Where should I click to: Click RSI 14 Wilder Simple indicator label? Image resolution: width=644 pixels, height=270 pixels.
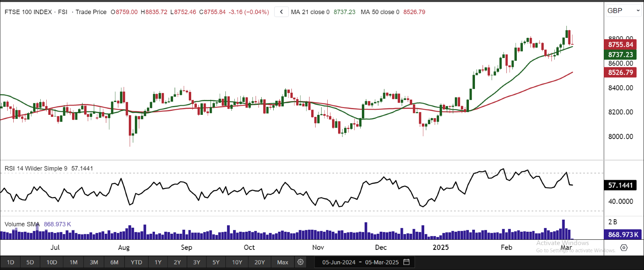(36, 168)
